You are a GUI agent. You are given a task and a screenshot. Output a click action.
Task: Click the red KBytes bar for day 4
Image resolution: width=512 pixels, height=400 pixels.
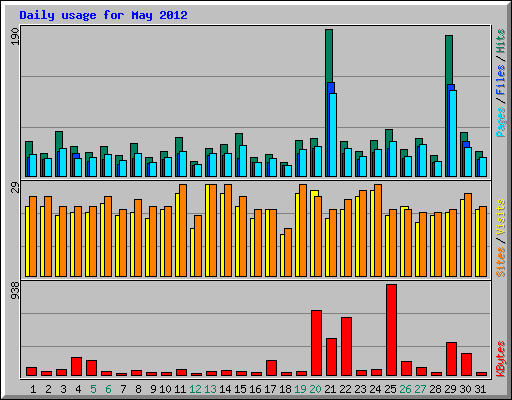tap(76, 367)
